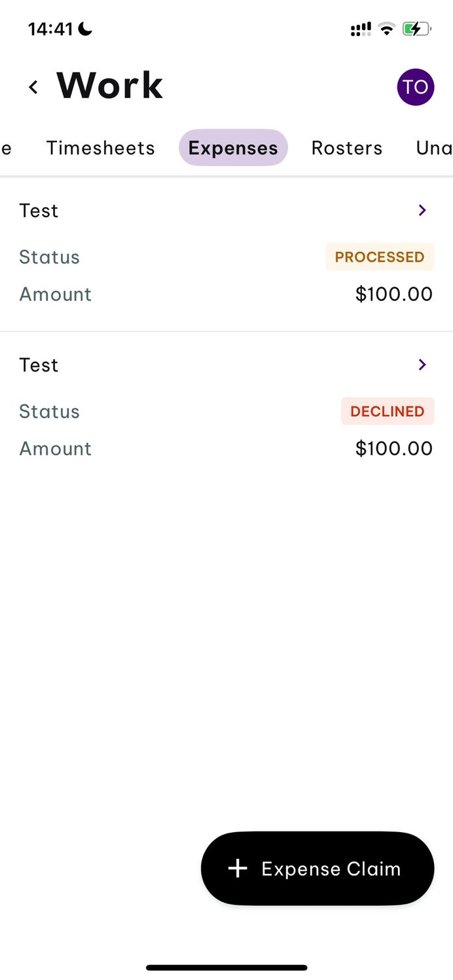
Task: Expand the declined Test expense chevron
Action: 422,364
